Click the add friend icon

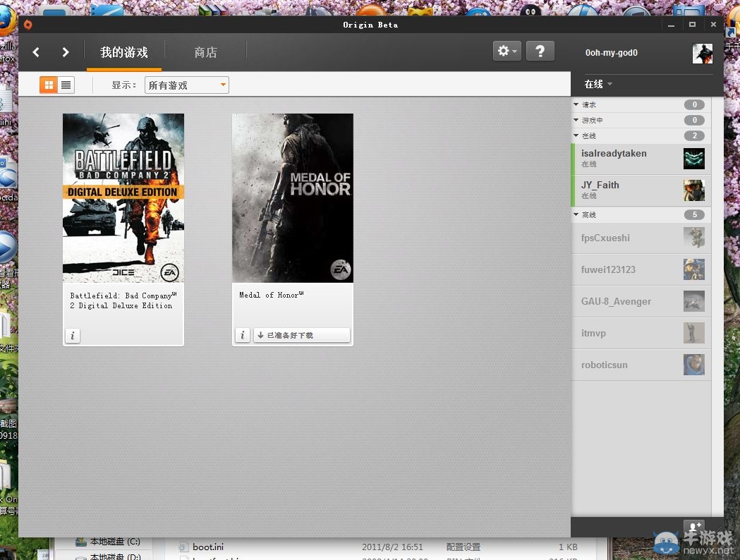coord(693,526)
